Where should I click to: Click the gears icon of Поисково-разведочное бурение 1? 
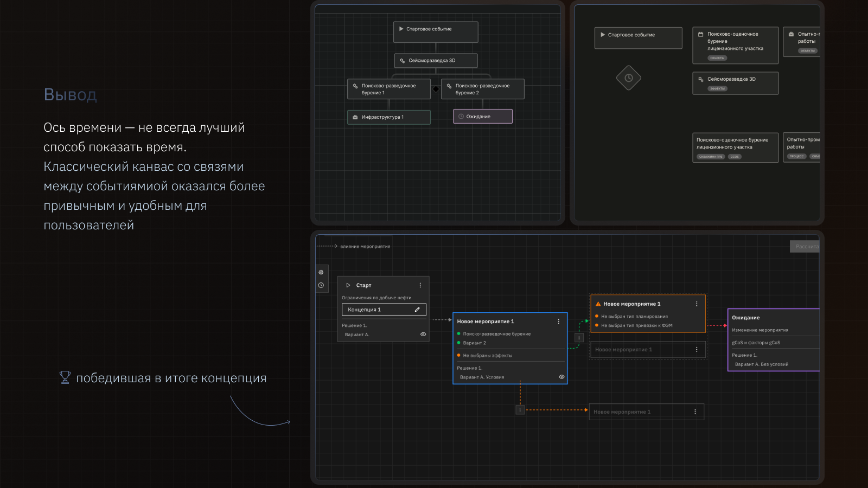point(355,86)
